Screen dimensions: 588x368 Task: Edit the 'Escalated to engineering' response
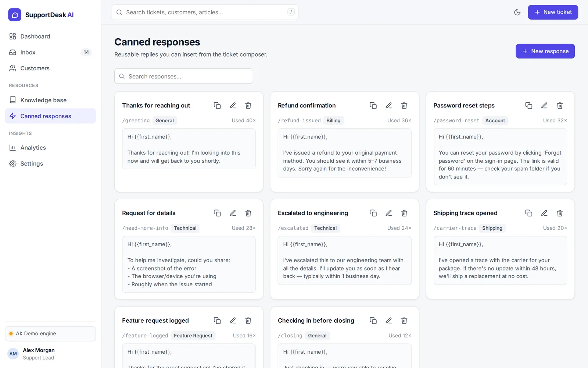coord(388,213)
